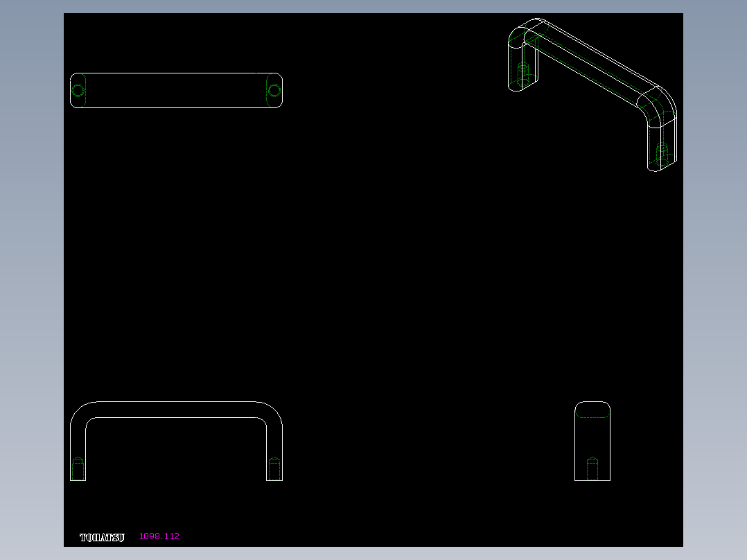
Task: Select the top view of the handle
Action: click(176, 91)
